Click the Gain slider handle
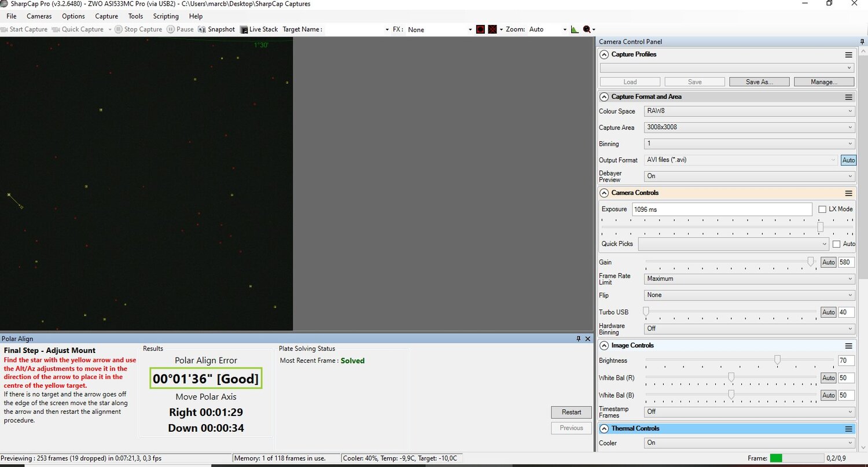Viewport: 868px width, 467px height. (x=811, y=262)
